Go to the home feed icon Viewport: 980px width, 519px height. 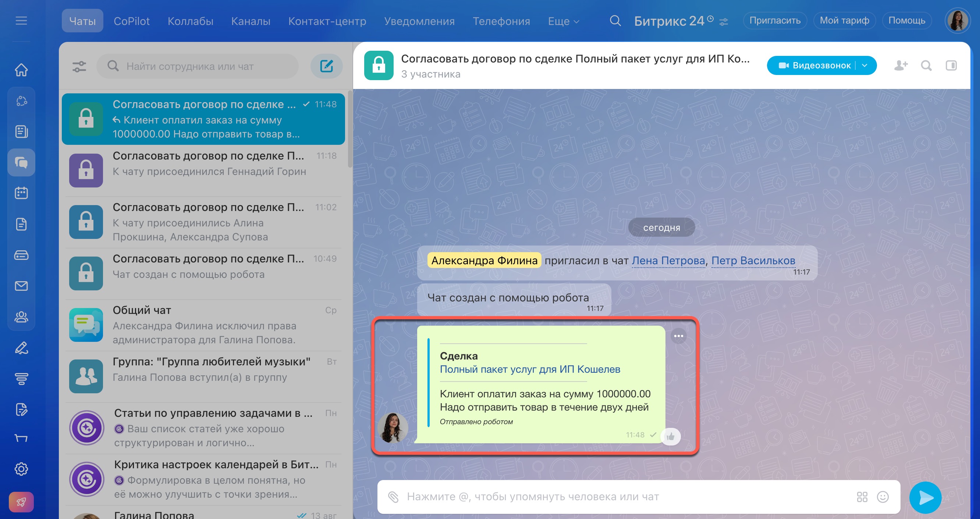point(21,70)
